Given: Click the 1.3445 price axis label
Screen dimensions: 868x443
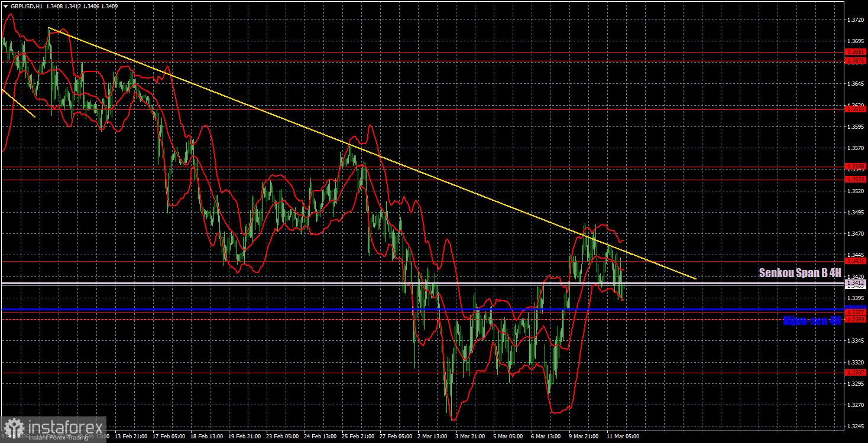Looking at the screenshot, I should point(856,255).
